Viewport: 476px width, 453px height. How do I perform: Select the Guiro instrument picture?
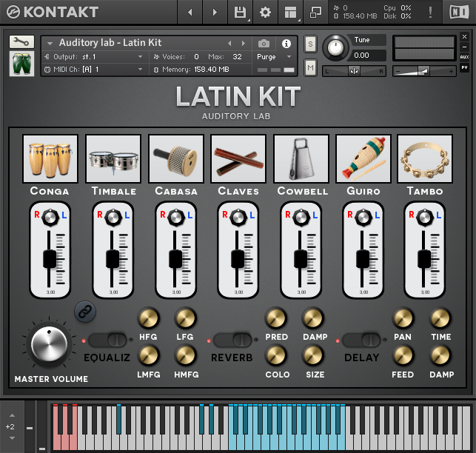tap(363, 159)
